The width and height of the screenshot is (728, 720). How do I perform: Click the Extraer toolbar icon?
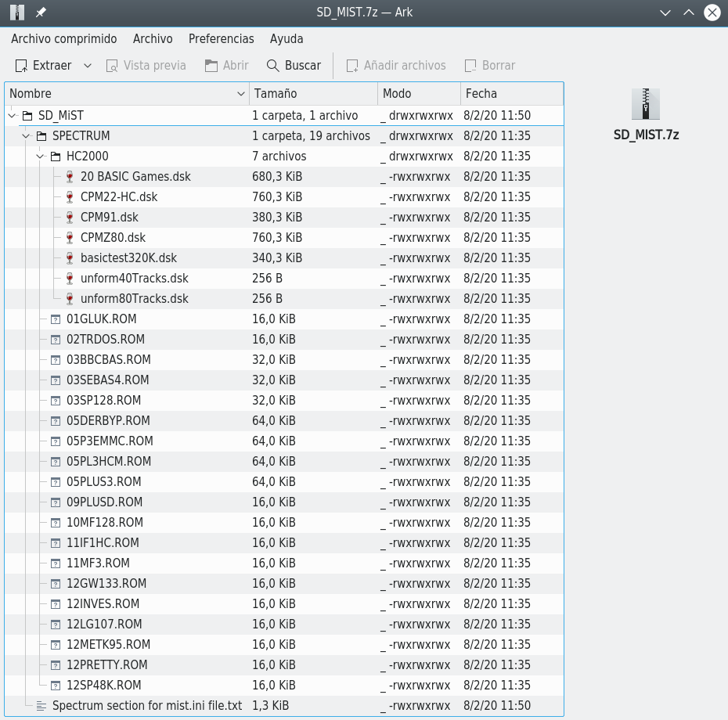(21, 66)
